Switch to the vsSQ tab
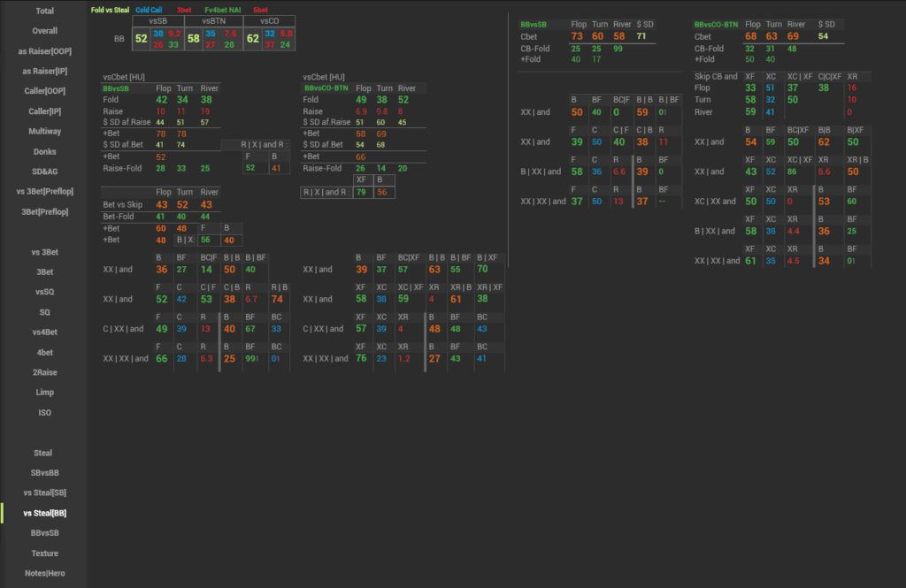906x588 pixels. tap(44, 292)
